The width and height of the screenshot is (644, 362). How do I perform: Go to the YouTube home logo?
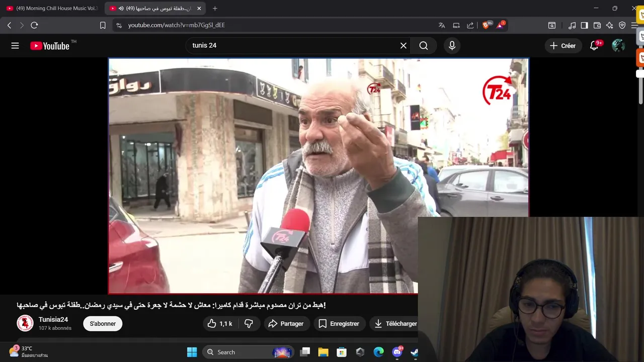pos(50,46)
